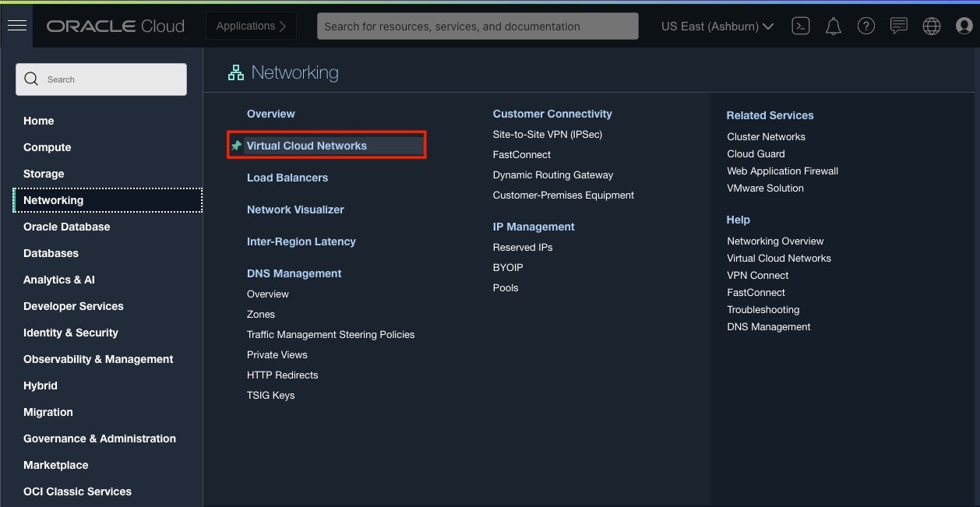Open Inter-Region Latency
980x507 pixels.
click(301, 241)
